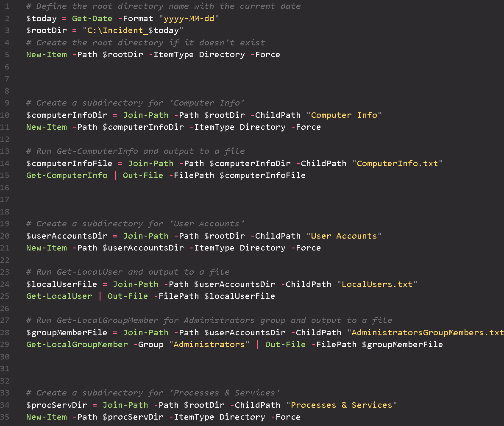Click Join-Path on line 34
The height and width of the screenshot is (426, 504).
pyautogui.click(x=125, y=405)
